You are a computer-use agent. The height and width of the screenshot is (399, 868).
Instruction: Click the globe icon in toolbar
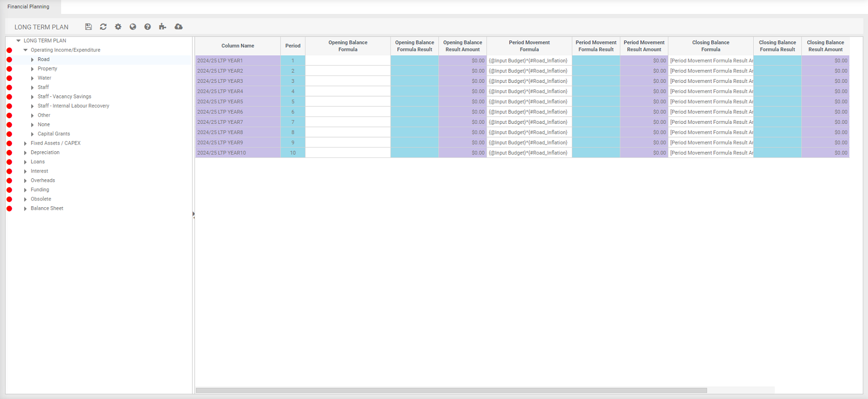pyautogui.click(x=133, y=27)
